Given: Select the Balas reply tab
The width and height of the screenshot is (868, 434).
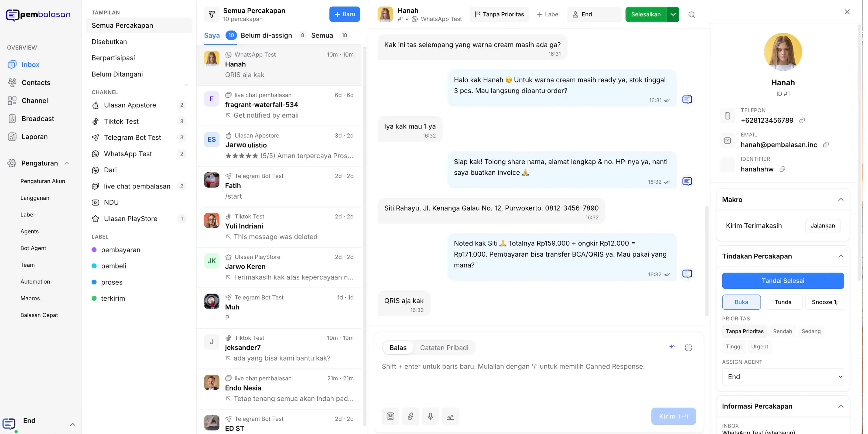Looking at the screenshot, I should click(x=398, y=348).
